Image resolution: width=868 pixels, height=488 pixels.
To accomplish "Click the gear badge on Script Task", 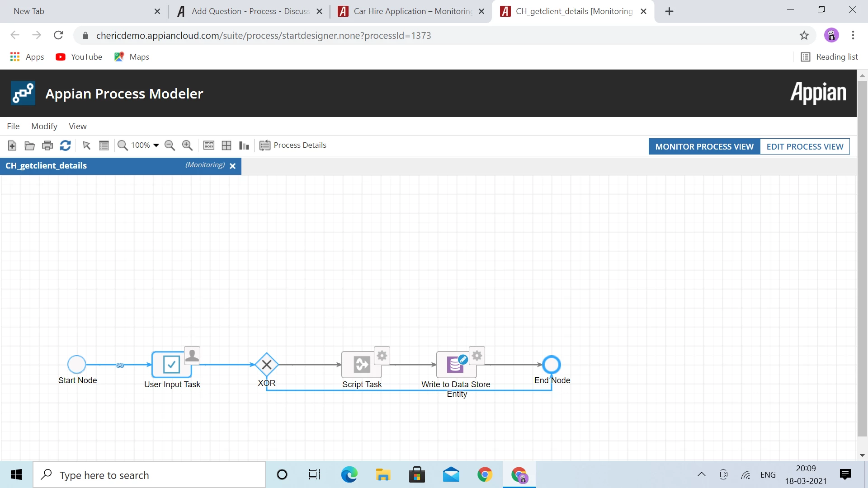I will (x=382, y=355).
